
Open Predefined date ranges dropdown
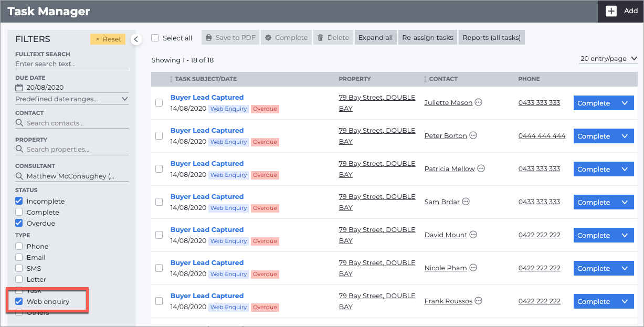(x=72, y=99)
